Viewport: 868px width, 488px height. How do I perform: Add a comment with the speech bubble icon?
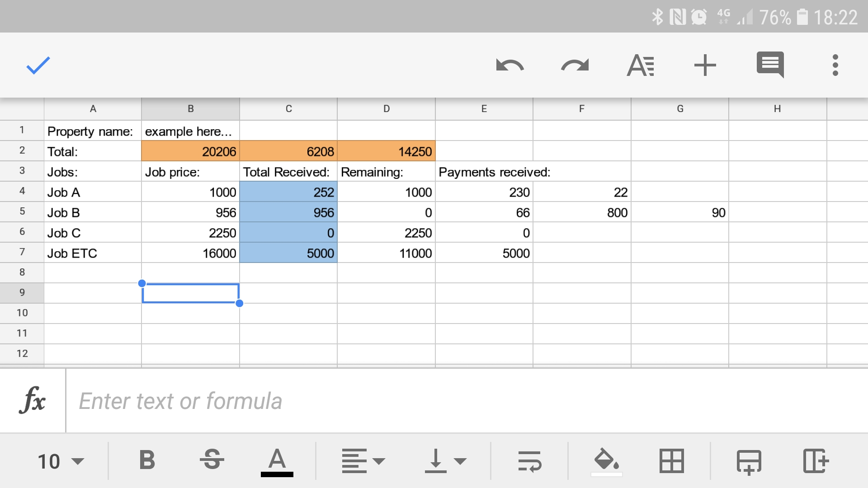click(x=770, y=66)
